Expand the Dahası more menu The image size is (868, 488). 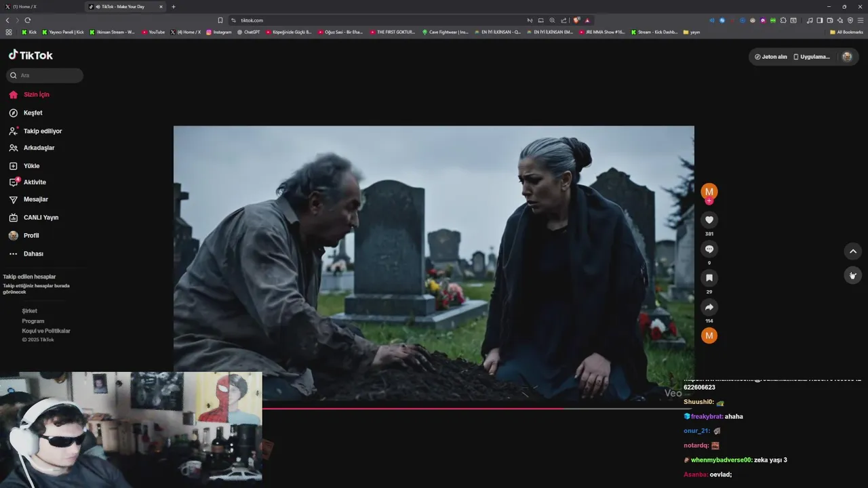[x=26, y=253]
